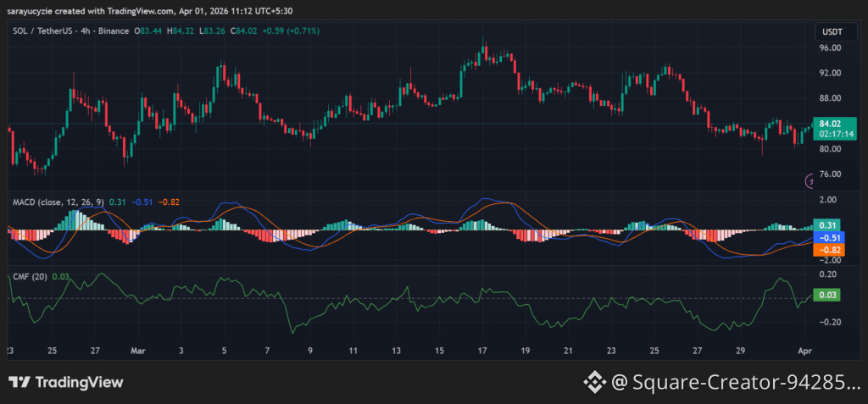Click the 3 date axis label
The image size is (868, 404).
(x=181, y=351)
